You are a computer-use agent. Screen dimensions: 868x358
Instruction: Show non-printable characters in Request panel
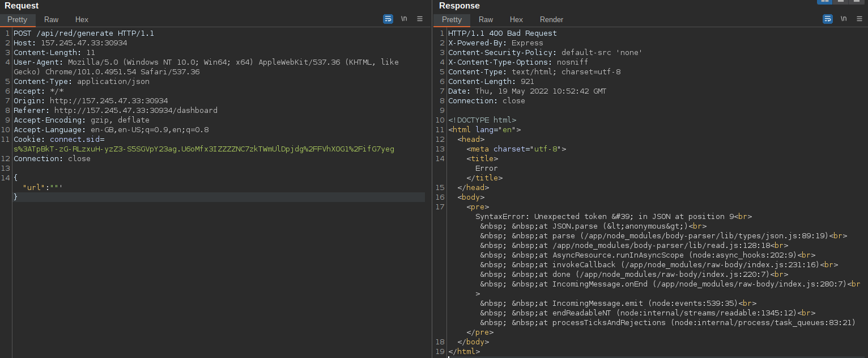(404, 19)
